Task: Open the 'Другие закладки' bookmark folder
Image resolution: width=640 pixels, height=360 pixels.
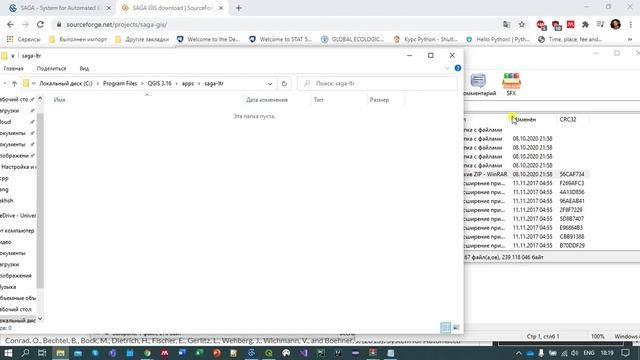Action: pos(142,39)
